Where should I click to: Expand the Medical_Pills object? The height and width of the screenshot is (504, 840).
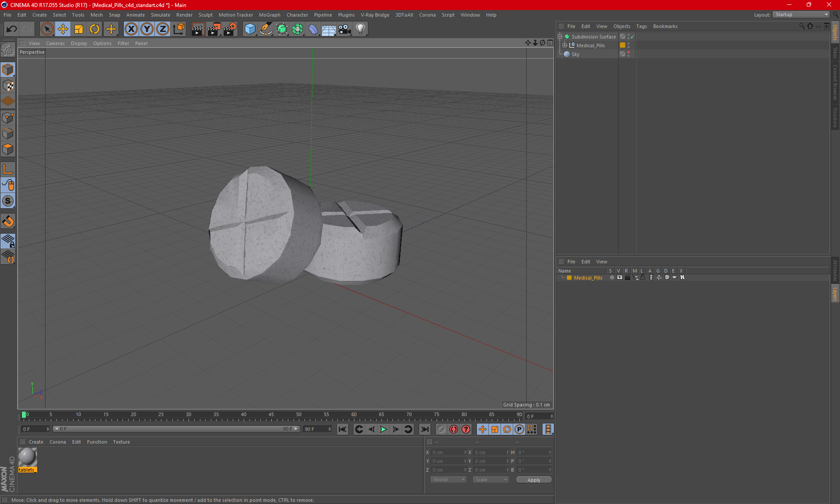[x=565, y=45]
